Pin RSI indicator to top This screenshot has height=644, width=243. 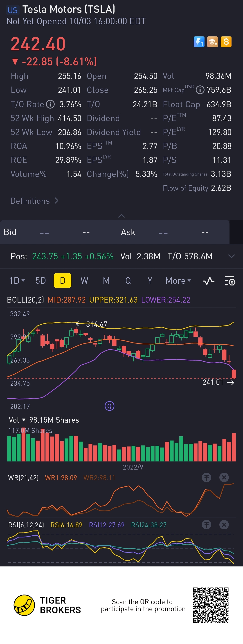tap(207, 524)
